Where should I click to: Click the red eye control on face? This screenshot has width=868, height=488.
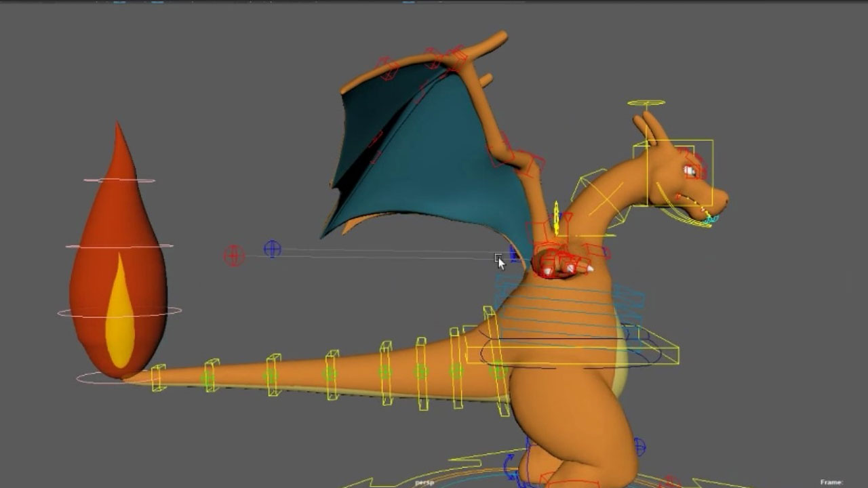[692, 171]
